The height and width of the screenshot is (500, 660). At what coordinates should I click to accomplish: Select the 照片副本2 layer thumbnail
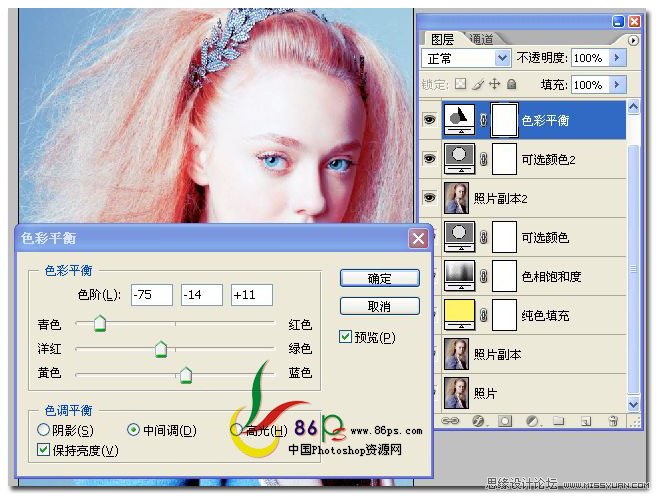tap(456, 198)
